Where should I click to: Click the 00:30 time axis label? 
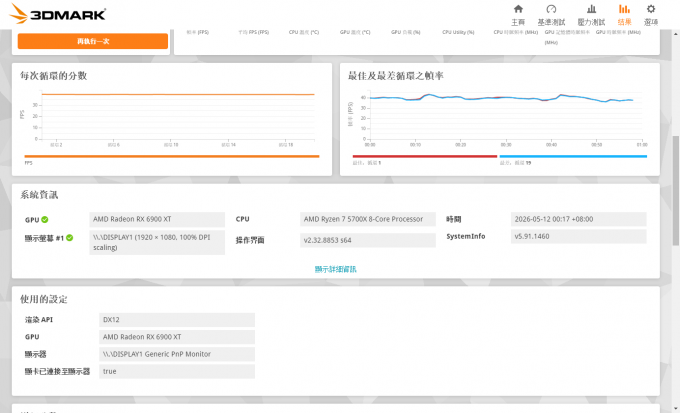[x=506, y=145]
